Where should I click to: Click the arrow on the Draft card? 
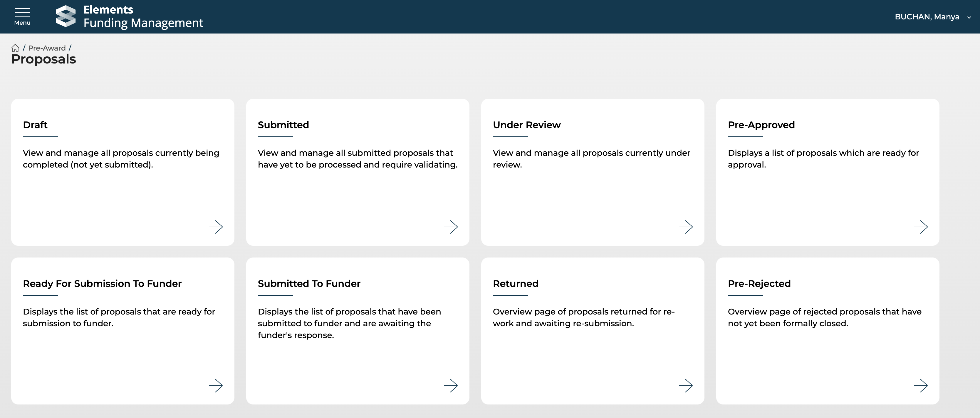click(216, 227)
